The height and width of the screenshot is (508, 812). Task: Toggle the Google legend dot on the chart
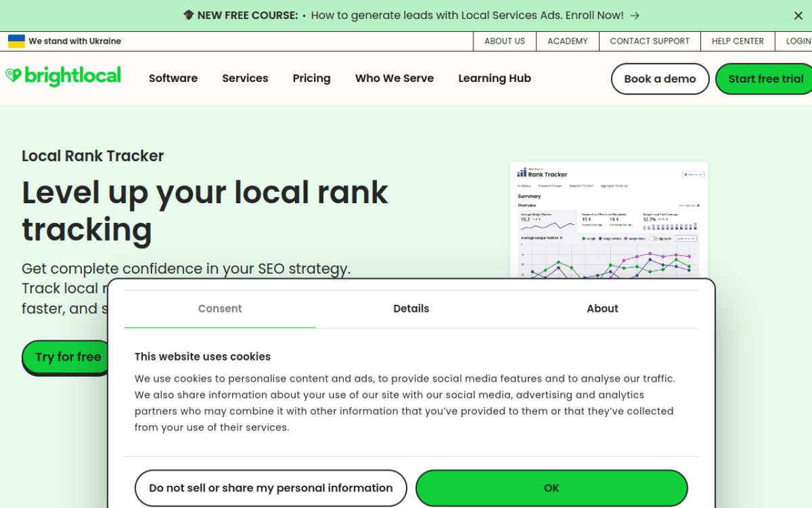pos(584,238)
